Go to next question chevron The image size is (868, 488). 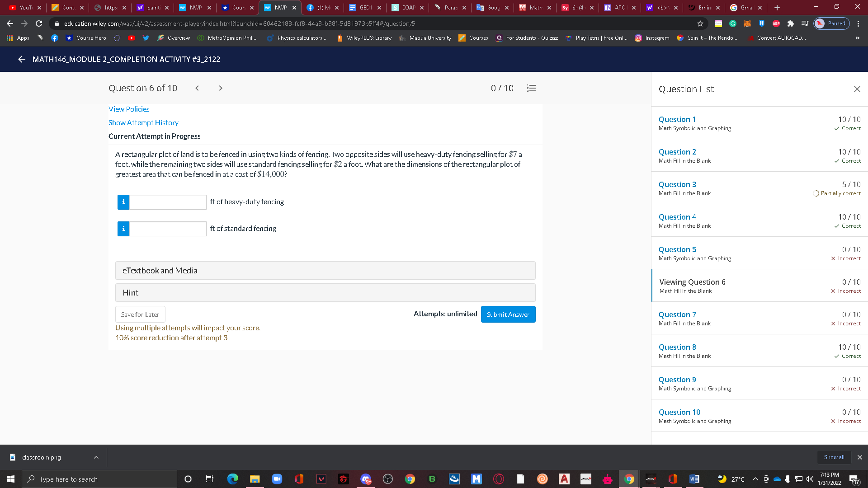pyautogui.click(x=221, y=88)
